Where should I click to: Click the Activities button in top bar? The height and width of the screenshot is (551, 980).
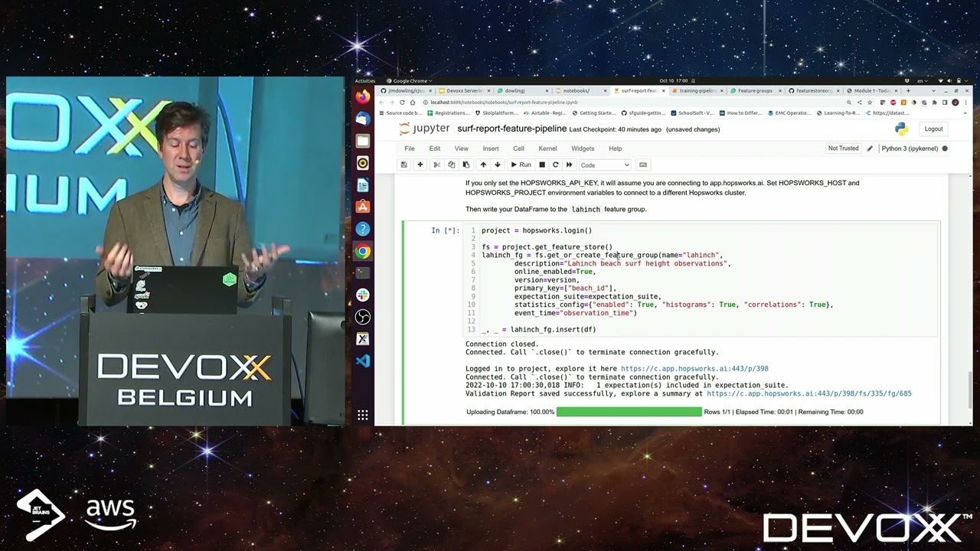[x=364, y=81]
